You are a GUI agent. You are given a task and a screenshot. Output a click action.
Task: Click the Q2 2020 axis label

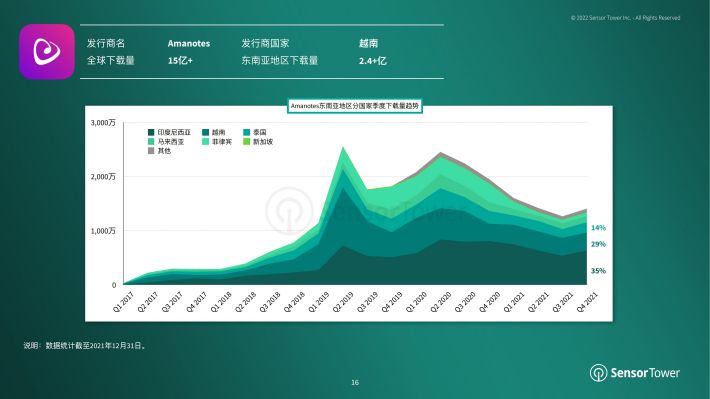click(x=441, y=302)
